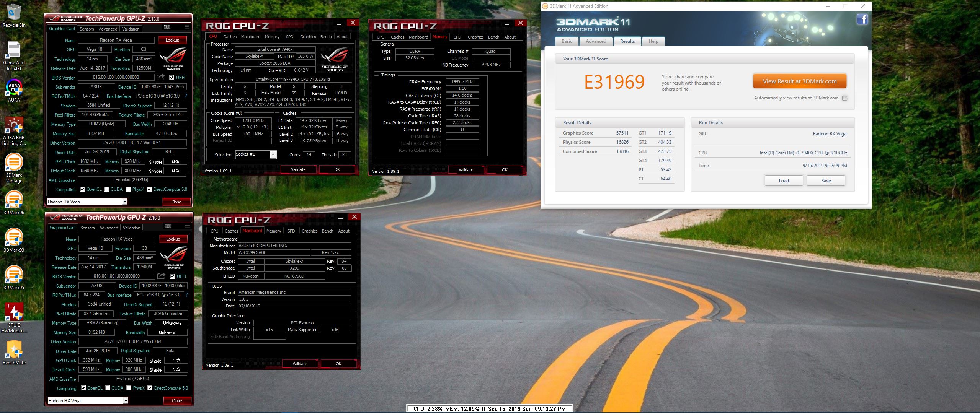The height and width of the screenshot is (413, 980).
Task: Open Advanced tab in bottom GPU-Z window
Action: point(109,228)
